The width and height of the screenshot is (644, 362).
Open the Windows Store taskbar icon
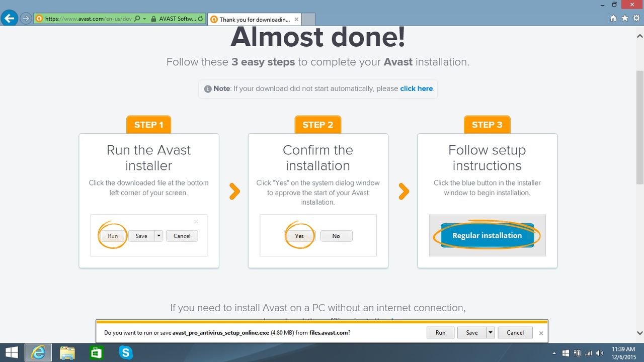(96, 352)
